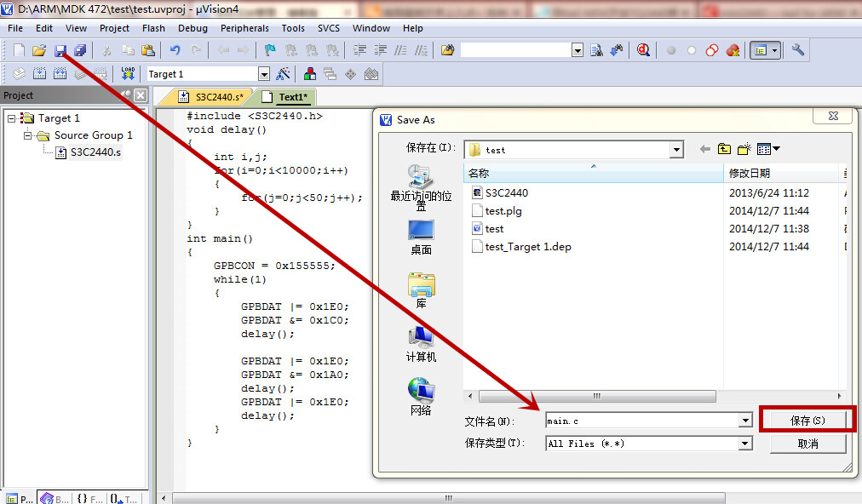Open the Project tab at bottom panel

coord(20,499)
